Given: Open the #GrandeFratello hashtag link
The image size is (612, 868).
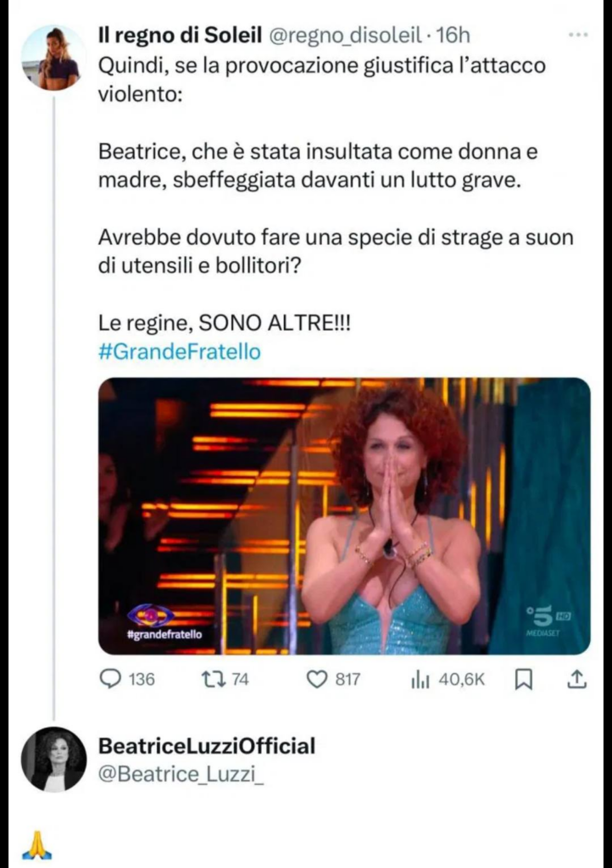Looking at the screenshot, I should click(180, 353).
